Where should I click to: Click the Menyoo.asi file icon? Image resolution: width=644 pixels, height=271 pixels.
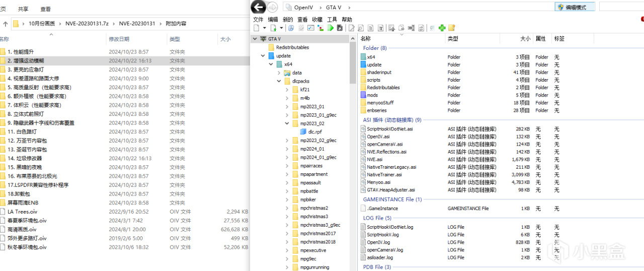[363, 182]
